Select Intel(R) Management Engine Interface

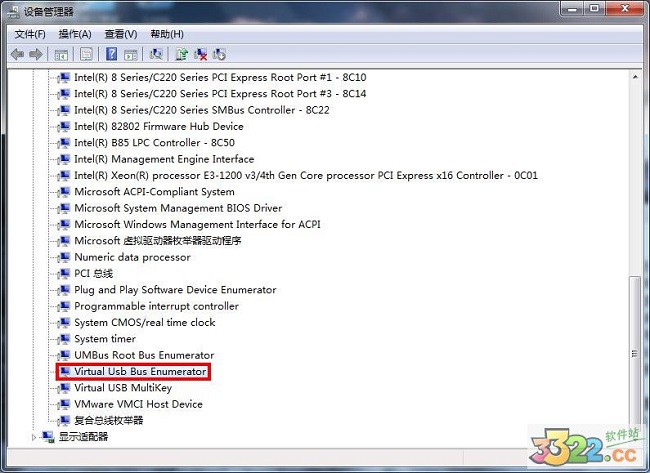[164, 159]
